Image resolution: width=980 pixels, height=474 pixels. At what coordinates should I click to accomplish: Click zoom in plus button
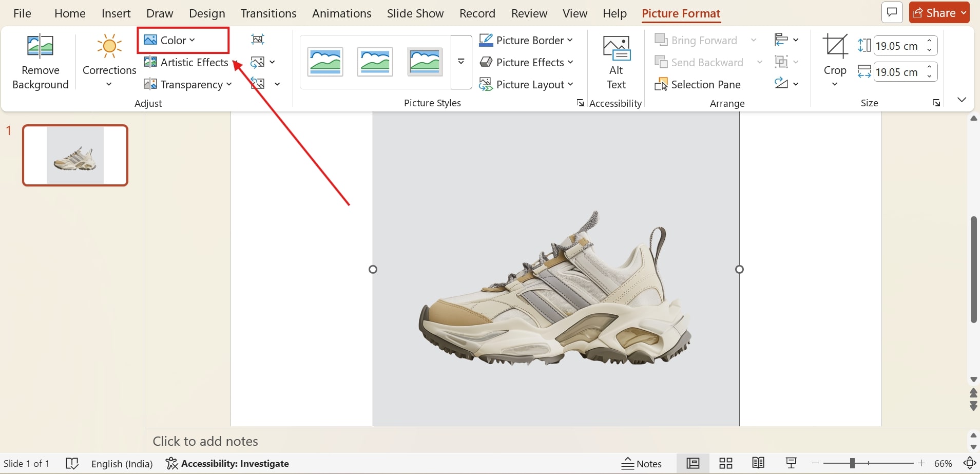click(x=921, y=463)
